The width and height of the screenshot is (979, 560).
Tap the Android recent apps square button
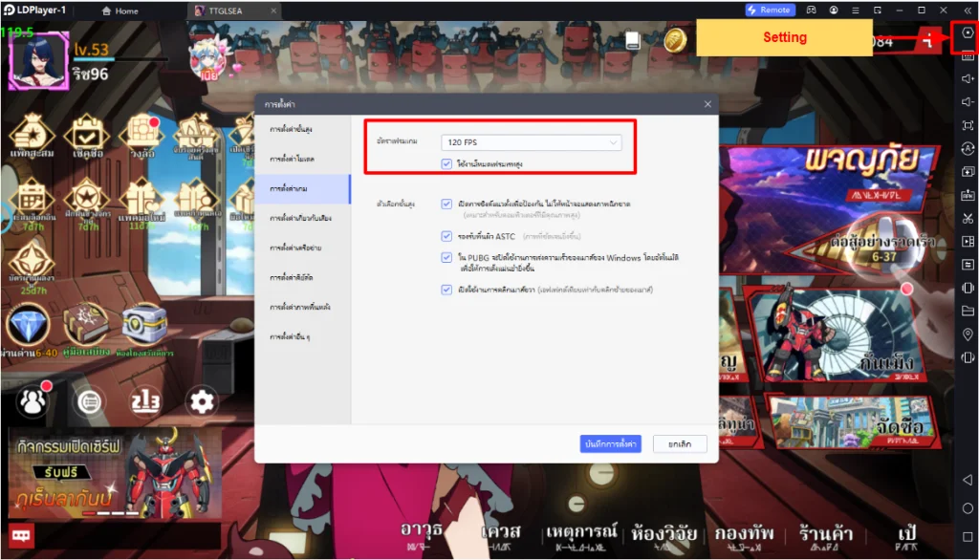point(968,537)
